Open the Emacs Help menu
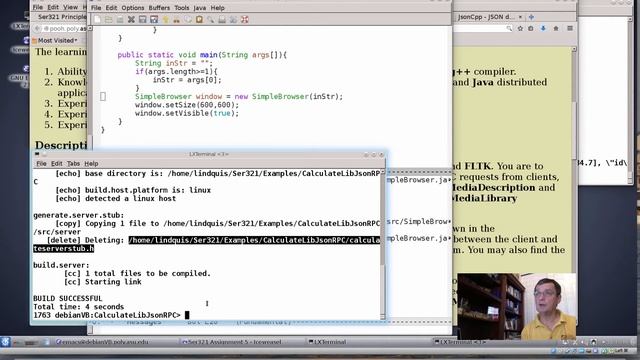This screenshot has height=360, width=640. pyautogui.click(x=218, y=8)
